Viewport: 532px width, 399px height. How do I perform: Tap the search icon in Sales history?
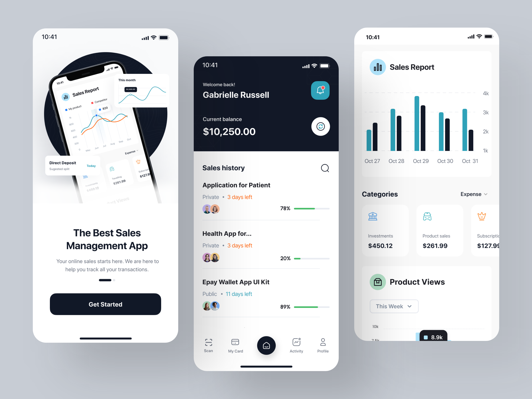(x=326, y=168)
